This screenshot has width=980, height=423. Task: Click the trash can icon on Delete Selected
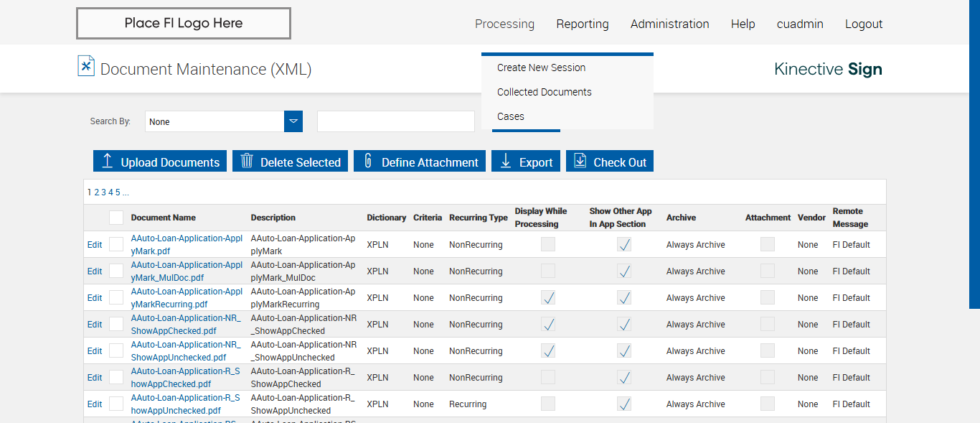pyautogui.click(x=247, y=162)
